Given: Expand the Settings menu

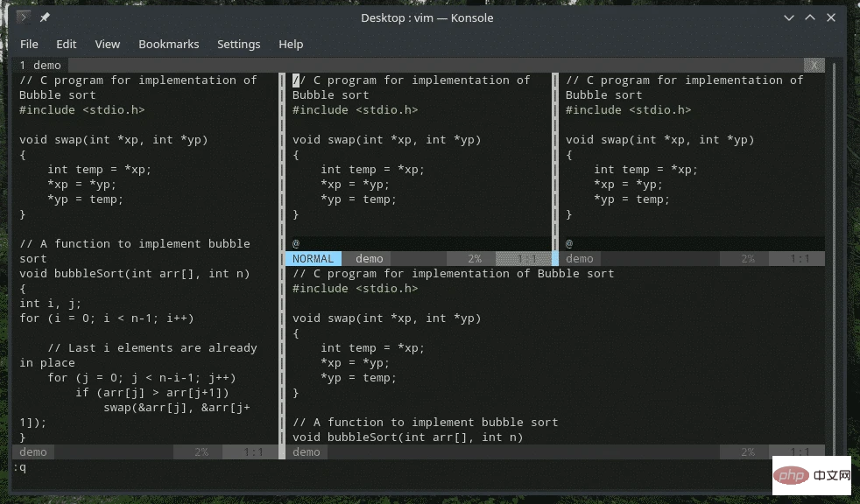Looking at the screenshot, I should tap(238, 44).
